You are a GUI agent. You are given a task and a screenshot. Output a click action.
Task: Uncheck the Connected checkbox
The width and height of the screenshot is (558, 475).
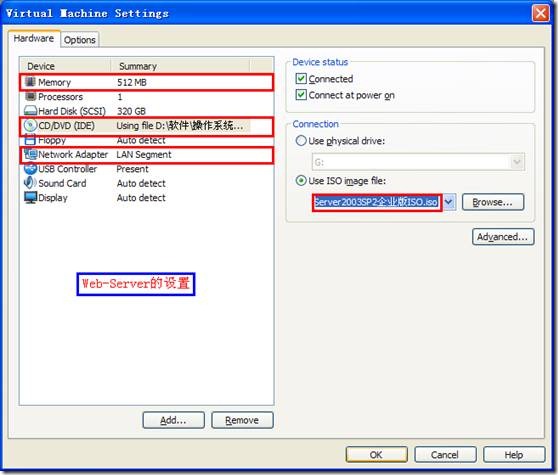(301, 78)
